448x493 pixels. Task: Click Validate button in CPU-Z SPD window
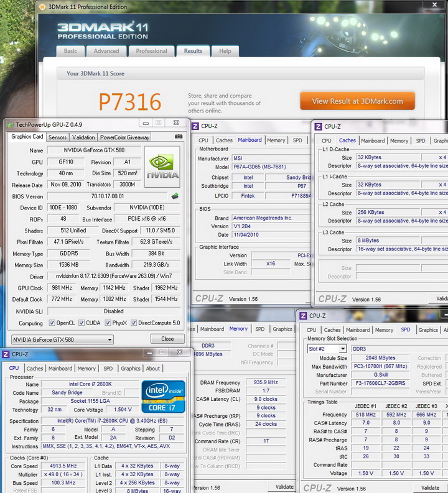430,487
